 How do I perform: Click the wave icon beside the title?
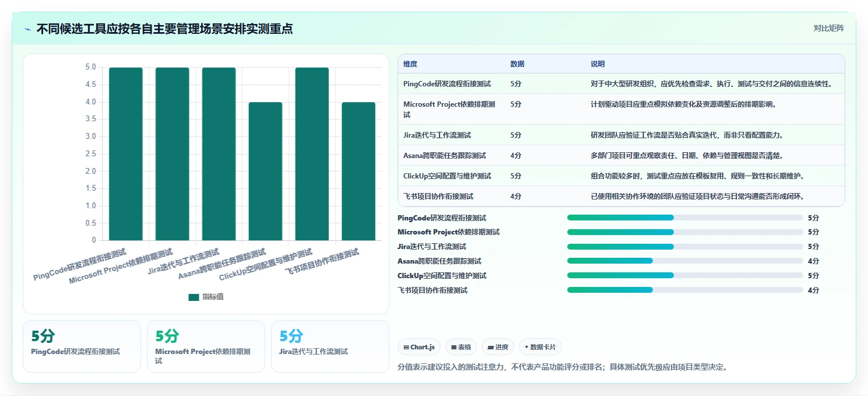[27, 29]
